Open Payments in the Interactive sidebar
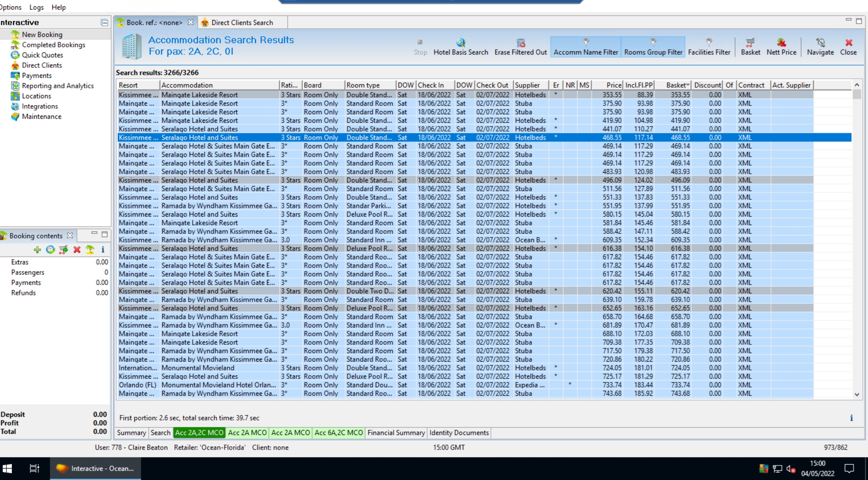 36,76
